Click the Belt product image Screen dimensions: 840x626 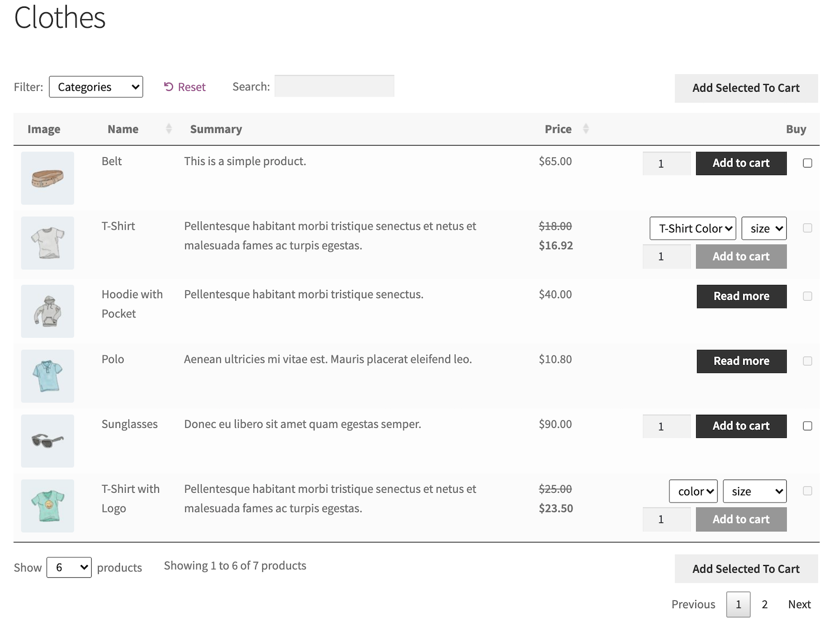click(48, 178)
